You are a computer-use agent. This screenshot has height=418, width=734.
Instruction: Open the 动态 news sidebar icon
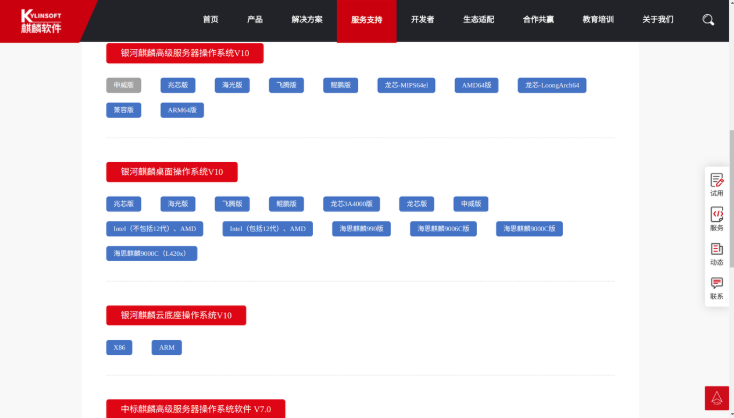tap(716, 253)
